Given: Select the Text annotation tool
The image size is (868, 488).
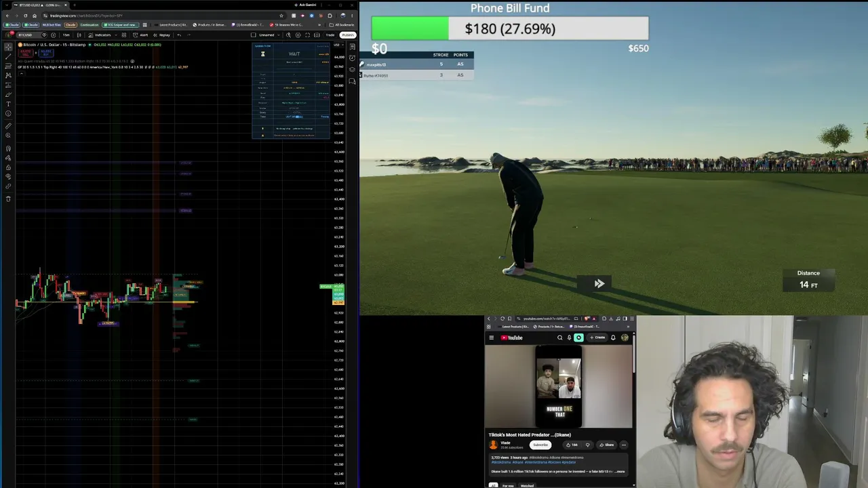Looking at the screenshot, I should click(x=8, y=104).
